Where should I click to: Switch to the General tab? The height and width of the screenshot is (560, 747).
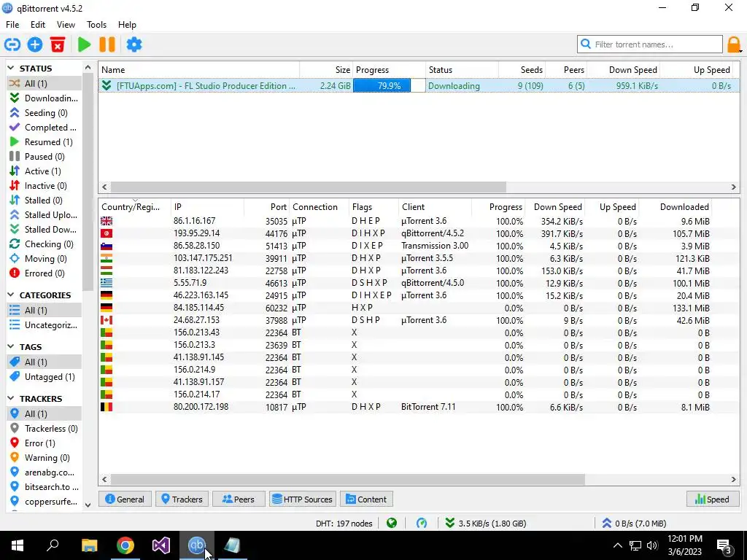tap(125, 499)
